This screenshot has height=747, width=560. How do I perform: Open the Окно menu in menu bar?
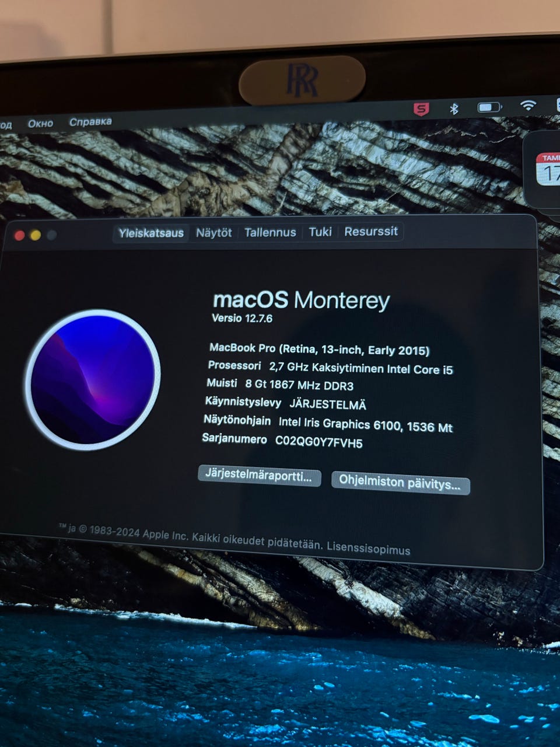pos(40,123)
